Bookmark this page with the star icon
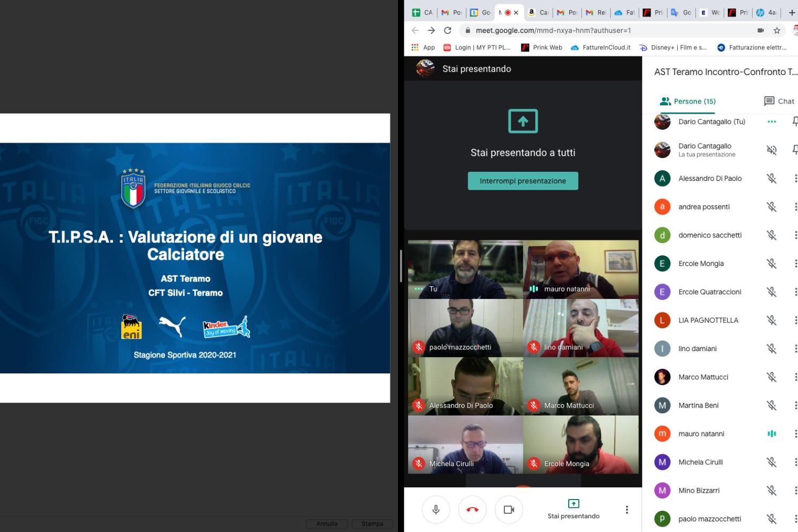Image resolution: width=798 pixels, height=532 pixels. pyautogui.click(x=777, y=30)
